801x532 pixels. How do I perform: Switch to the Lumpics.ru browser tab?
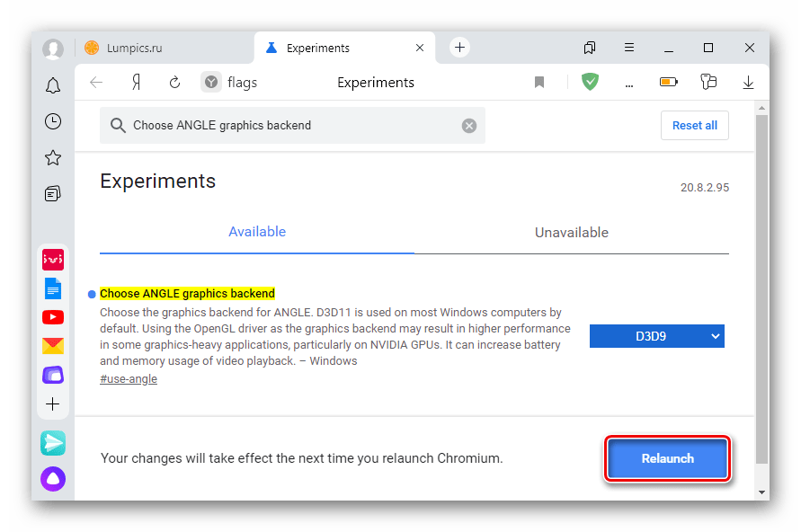[x=135, y=48]
